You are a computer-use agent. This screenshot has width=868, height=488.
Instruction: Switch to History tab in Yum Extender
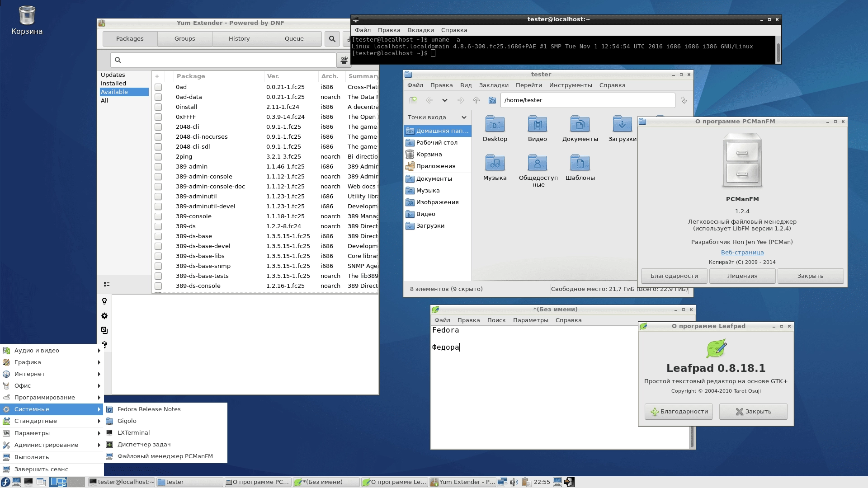click(x=239, y=39)
